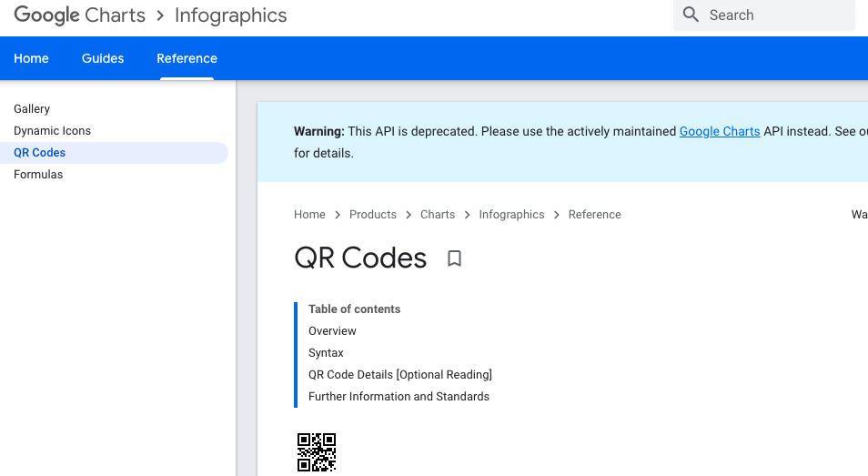Go to Charts breadcrumb
Viewport: 868px width, 476px height.
click(438, 214)
